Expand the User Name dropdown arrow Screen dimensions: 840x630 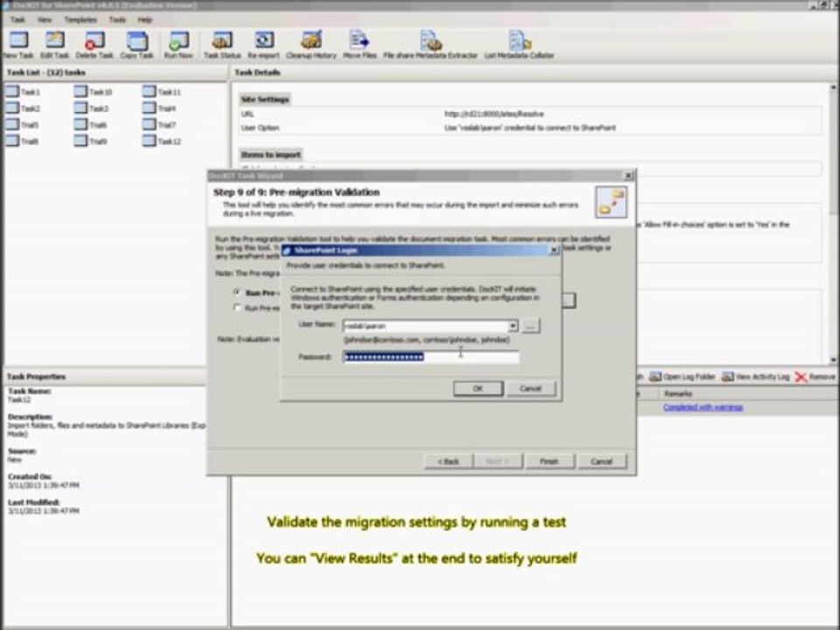(x=513, y=325)
